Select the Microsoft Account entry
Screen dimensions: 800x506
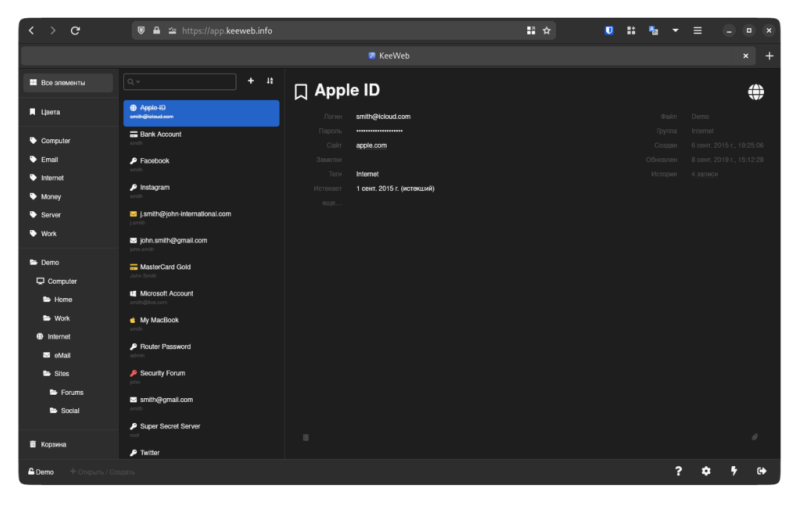pos(201,298)
